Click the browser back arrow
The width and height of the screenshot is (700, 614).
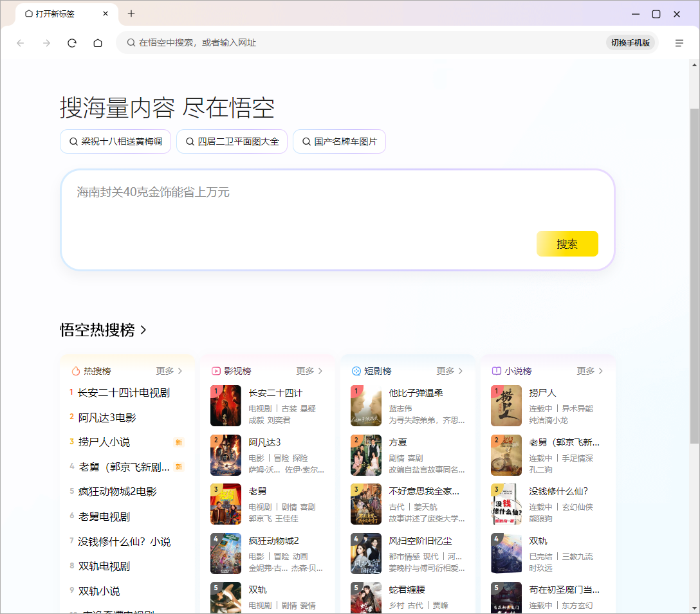click(x=20, y=43)
